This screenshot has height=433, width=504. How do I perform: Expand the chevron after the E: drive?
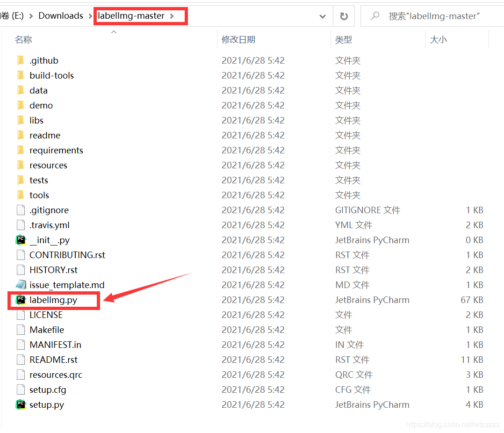pyautogui.click(x=31, y=16)
